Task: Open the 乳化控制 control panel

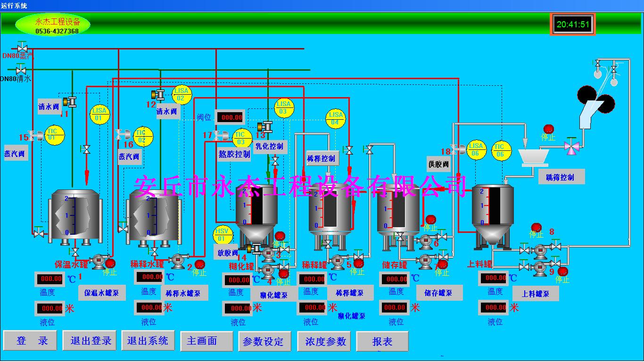Action: (269, 146)
